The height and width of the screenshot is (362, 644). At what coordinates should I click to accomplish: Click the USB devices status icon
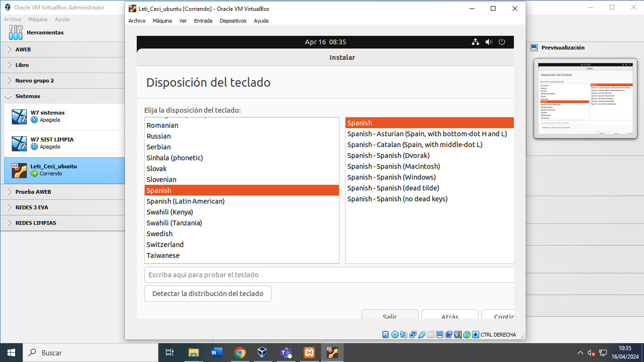[422, 335]
